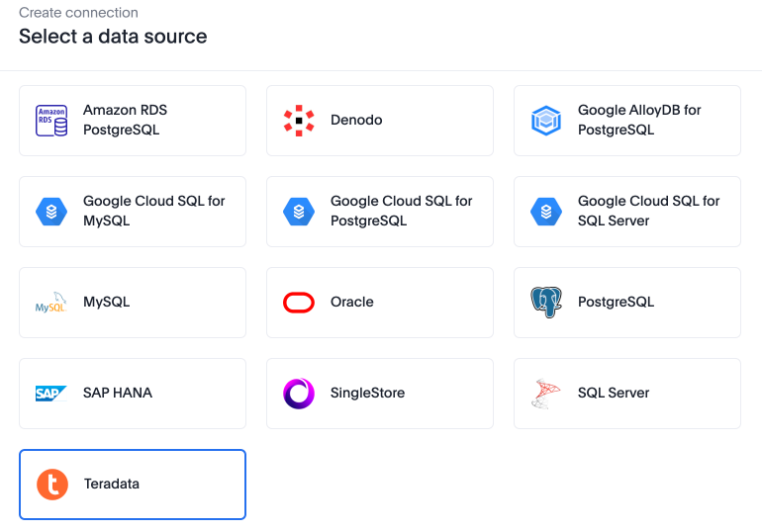Click the orange Teradata logo
762x532 pixels.
tap(52, 485)
